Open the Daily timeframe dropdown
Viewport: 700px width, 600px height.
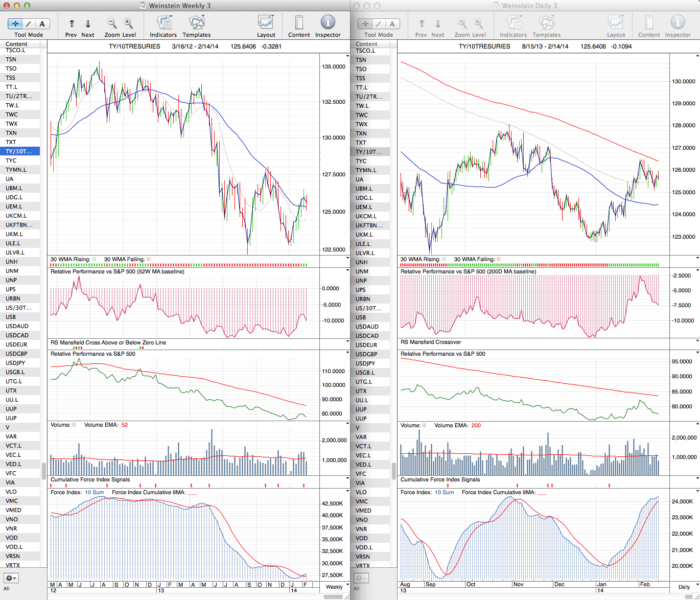tap(686, 587)
